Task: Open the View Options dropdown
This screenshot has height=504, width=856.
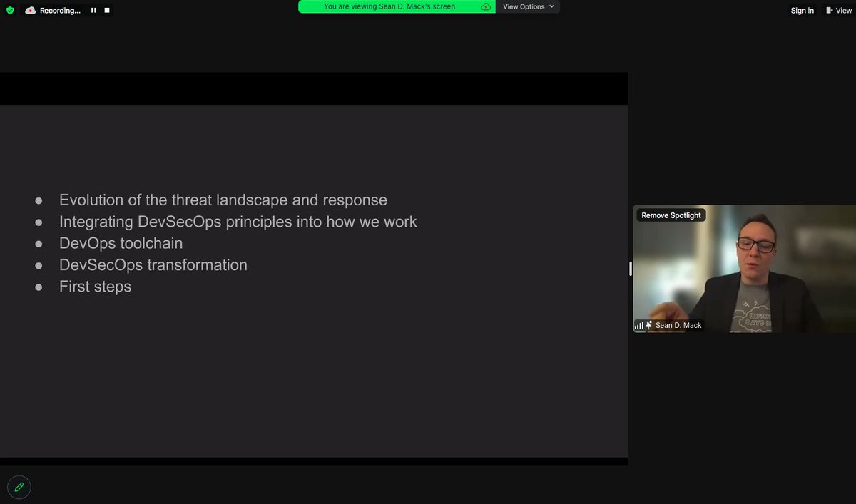Action: 528,6
